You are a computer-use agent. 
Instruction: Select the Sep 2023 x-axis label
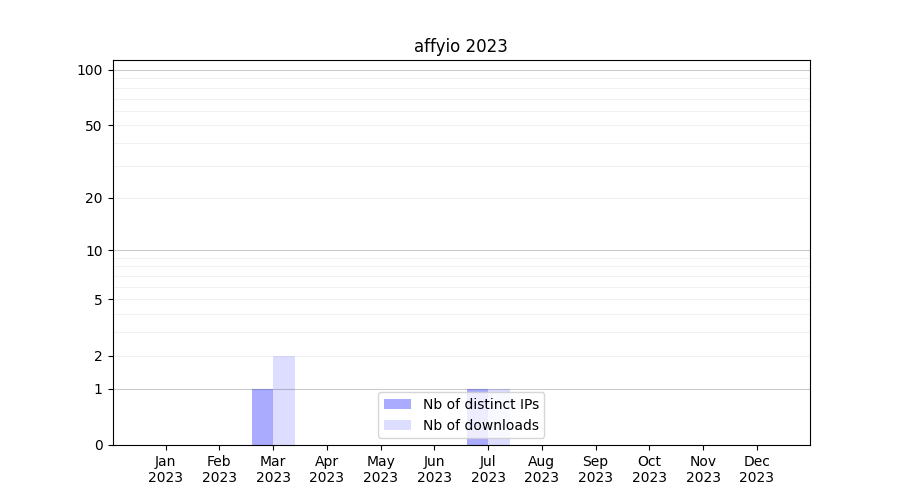595,469
